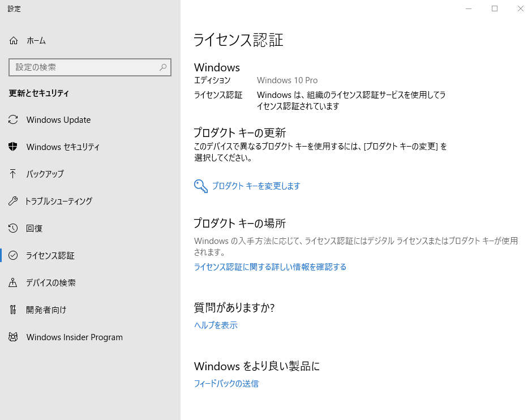The width and height of the screenshot is (532, 420).
Task: Open ライセンス認証に関する詳しい情報を確認する link
Action: (270, 267)
